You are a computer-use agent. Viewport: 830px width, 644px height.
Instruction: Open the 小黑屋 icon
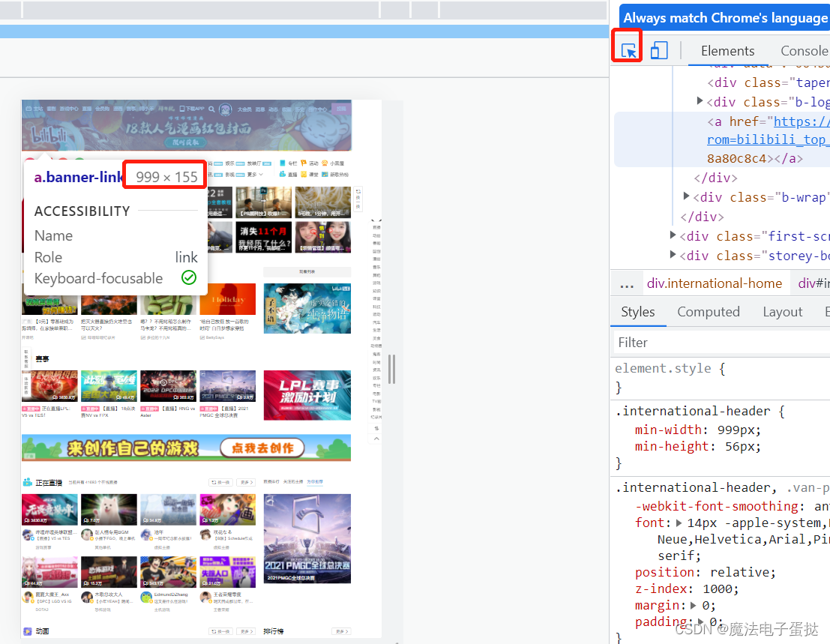point(325,163)
